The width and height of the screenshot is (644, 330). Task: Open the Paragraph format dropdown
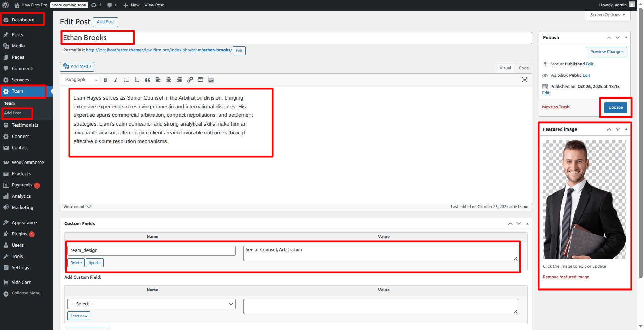pos(80,80)
